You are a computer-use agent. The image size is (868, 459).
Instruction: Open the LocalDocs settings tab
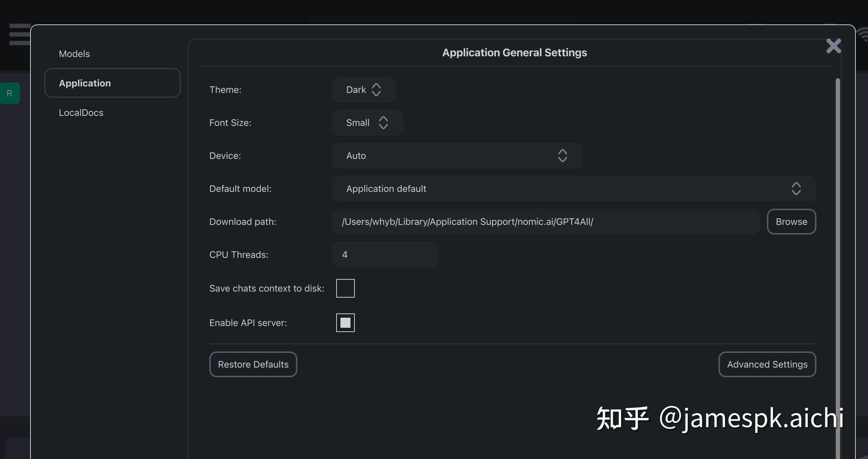81,113
